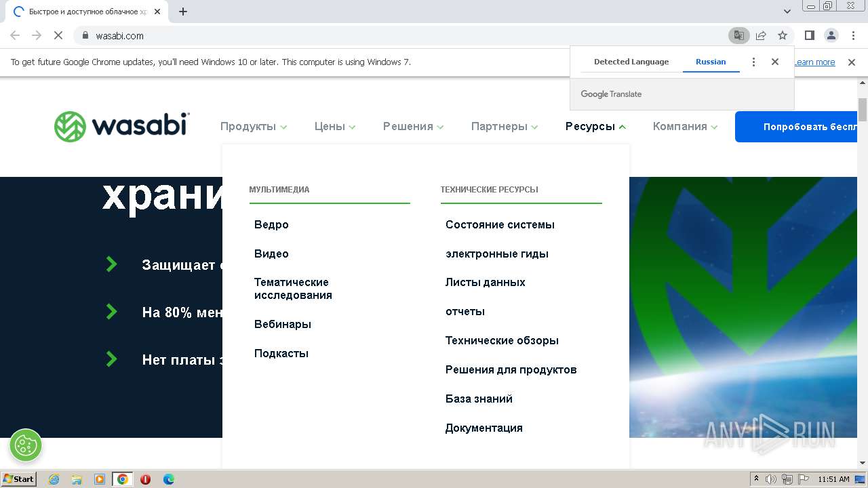Open электронные гиды
The height and width of the screenshot is (488, 868).
(497, 254)
